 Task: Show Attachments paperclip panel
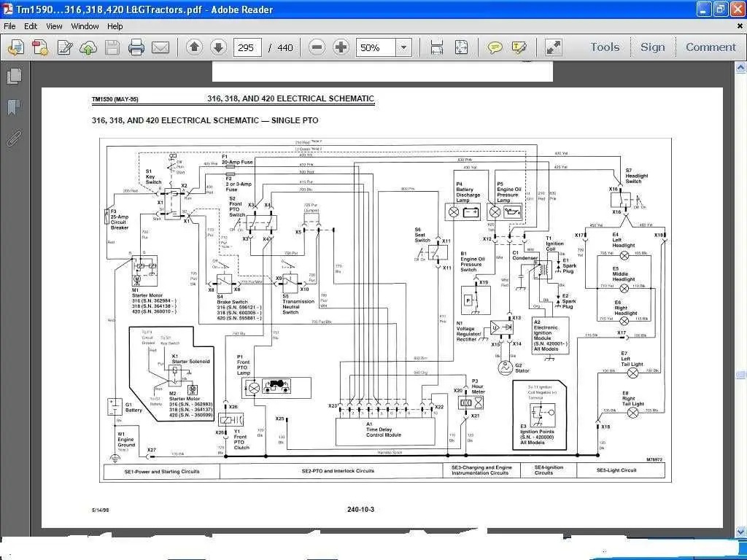point(15,139)
